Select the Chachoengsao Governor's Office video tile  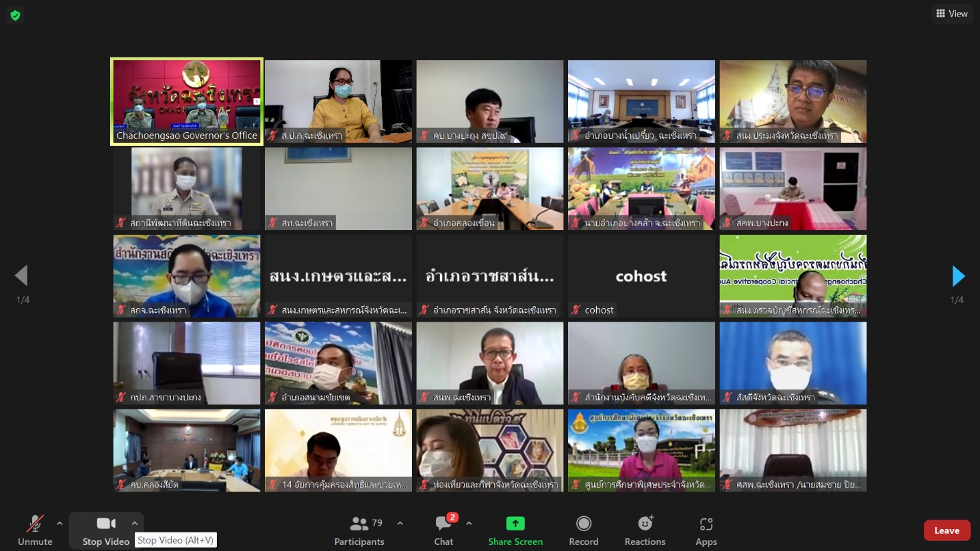coord(187,101)
